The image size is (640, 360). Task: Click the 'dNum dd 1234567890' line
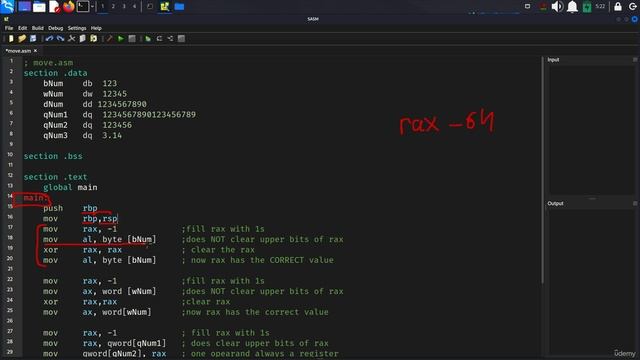tap(95, 104)
